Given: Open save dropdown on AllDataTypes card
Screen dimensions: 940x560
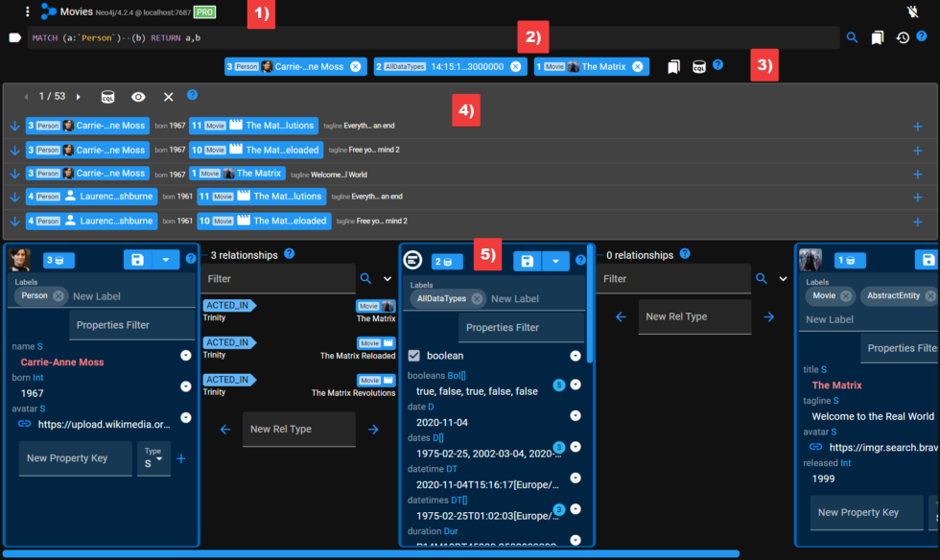Looking at the screenshot, I should 555,261.
